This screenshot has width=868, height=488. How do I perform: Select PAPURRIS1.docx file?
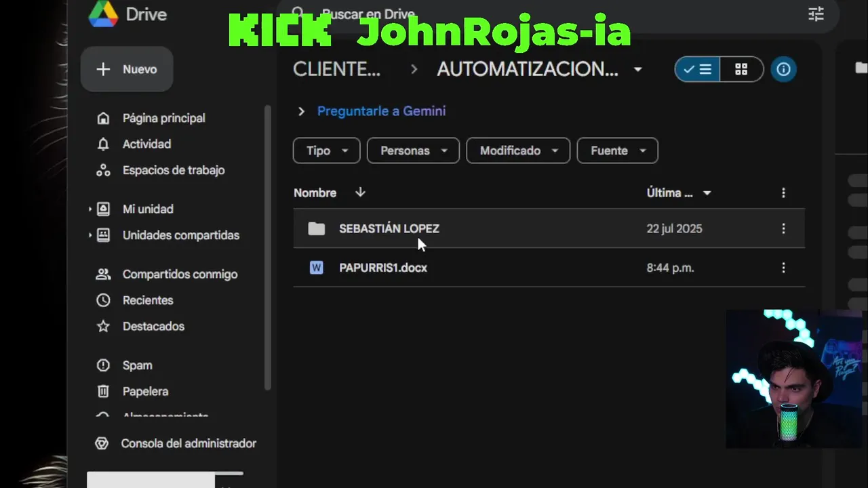click(549, 268)
